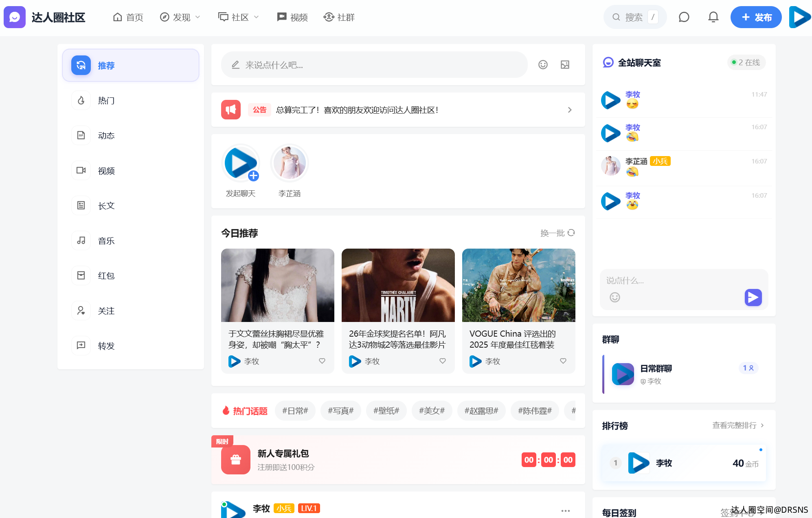This screenshot has width=812, height=518.
Task: Open the notifications bell icon
Action: 713,17
